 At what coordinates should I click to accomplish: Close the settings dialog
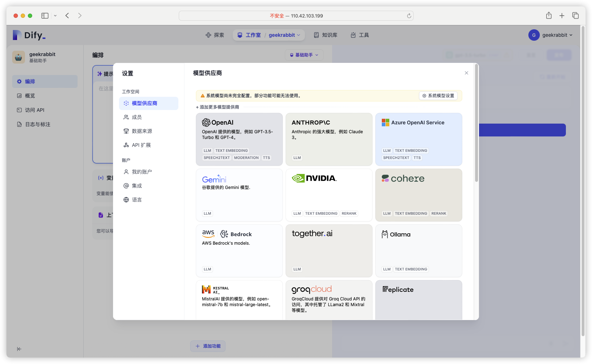(x=466, y=73)
